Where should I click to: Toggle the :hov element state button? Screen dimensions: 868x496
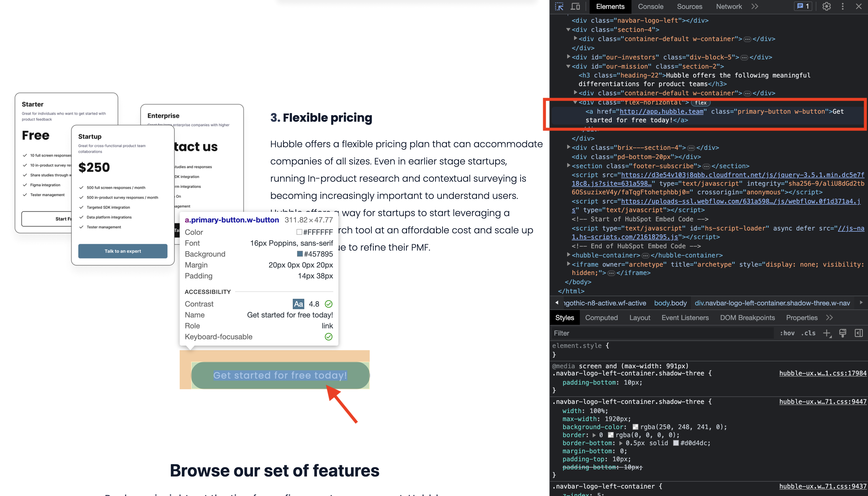[x=787, y=333]
